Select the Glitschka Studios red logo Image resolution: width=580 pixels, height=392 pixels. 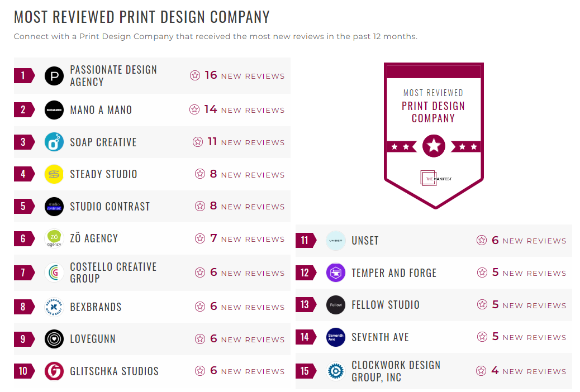(54, 371)
